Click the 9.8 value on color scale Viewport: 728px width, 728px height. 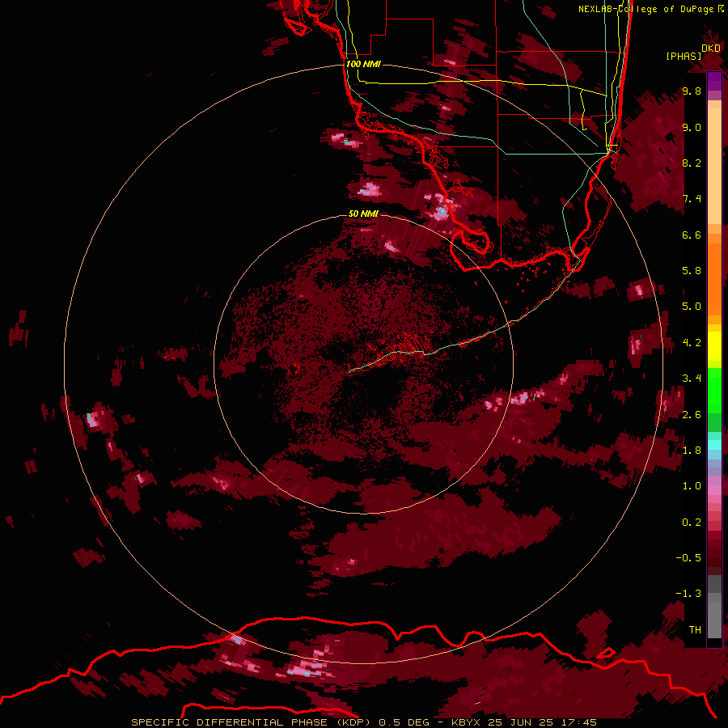coord(692,91)
